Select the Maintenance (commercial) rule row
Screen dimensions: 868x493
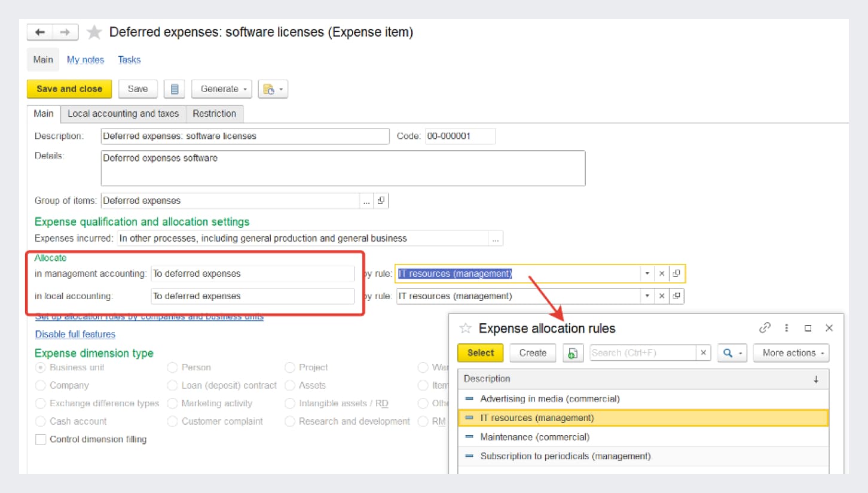534,437
